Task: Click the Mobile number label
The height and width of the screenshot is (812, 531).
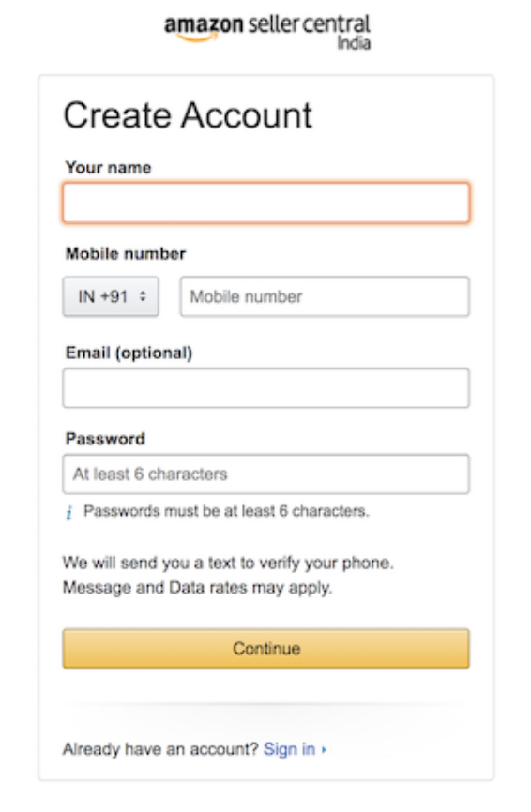Action: [x=126, y=254]
